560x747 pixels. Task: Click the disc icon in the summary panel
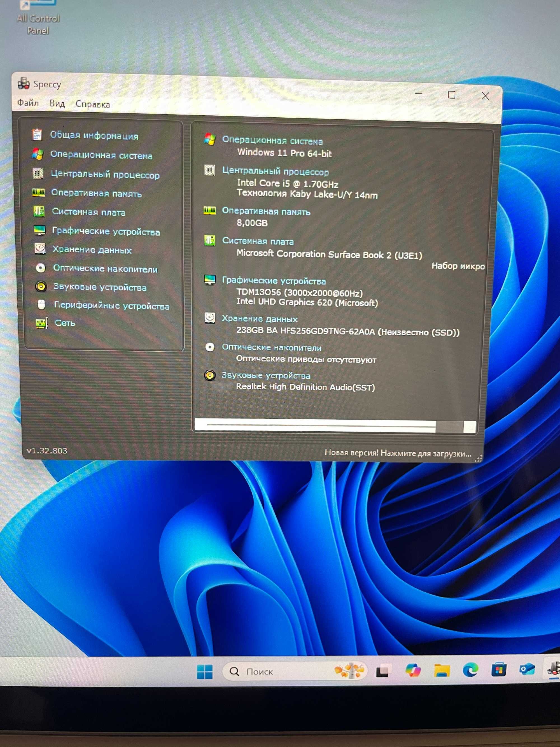point(210,347)
